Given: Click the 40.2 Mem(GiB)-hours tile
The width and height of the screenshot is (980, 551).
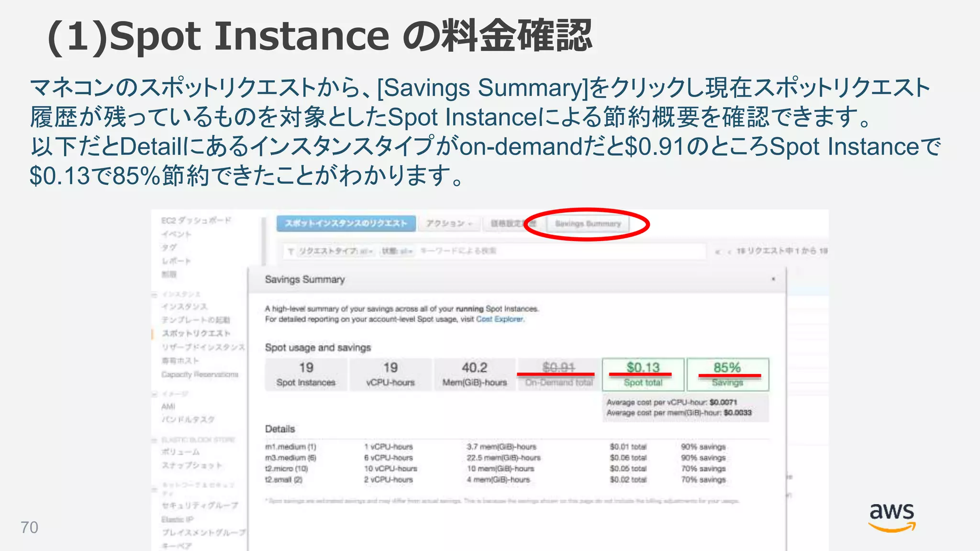Looking at the screenshot, I should [475, 375].
